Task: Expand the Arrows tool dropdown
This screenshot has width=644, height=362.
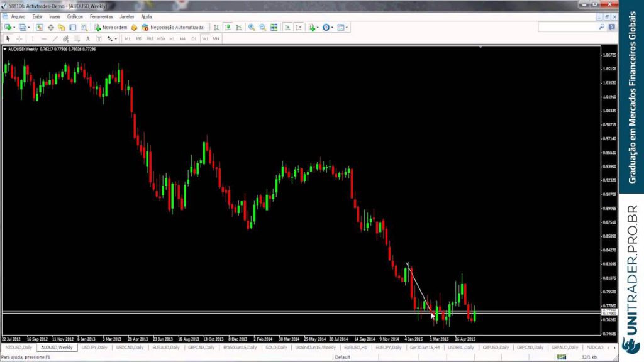Action: pyautogui.click(x=116, y=38)
